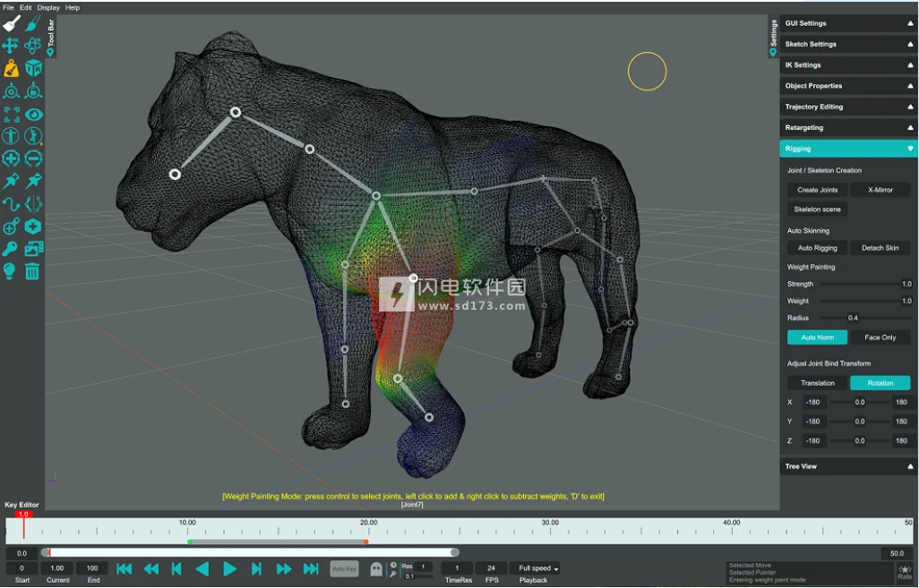Collapse the Rigging section

coord(848,149)
